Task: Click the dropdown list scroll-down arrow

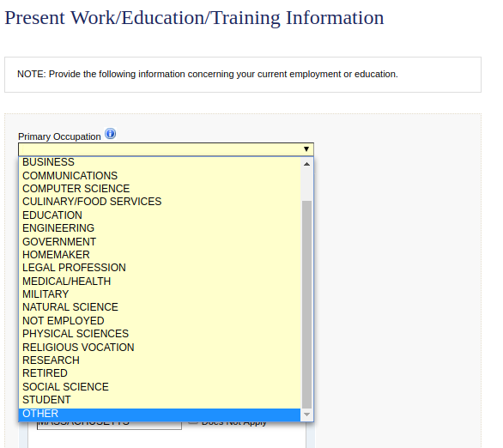Action: [x=306, y=415]
